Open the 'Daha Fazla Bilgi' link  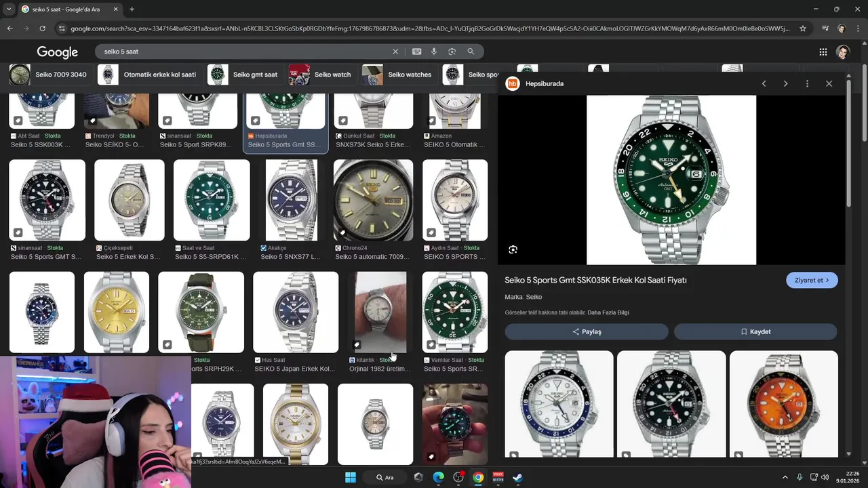(x=608, y=312)
